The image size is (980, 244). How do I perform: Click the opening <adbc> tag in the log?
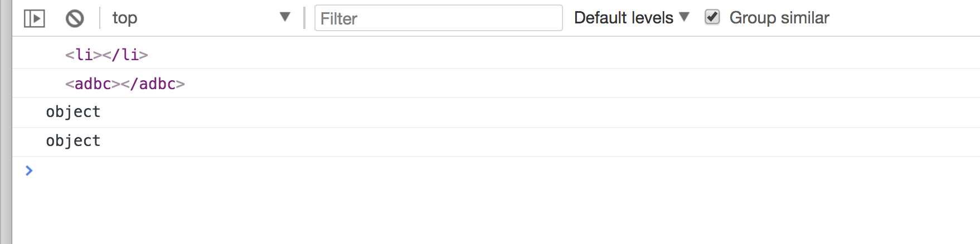(x=93, y=84)
